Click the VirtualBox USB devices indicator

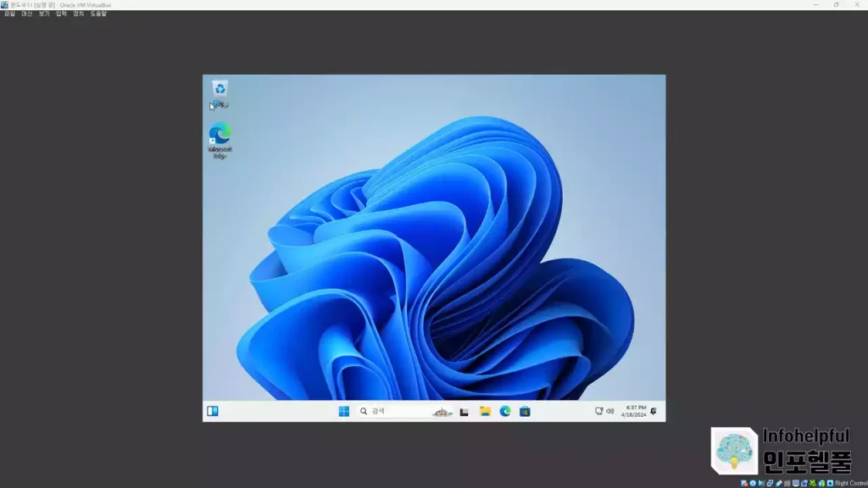[779, 484]
